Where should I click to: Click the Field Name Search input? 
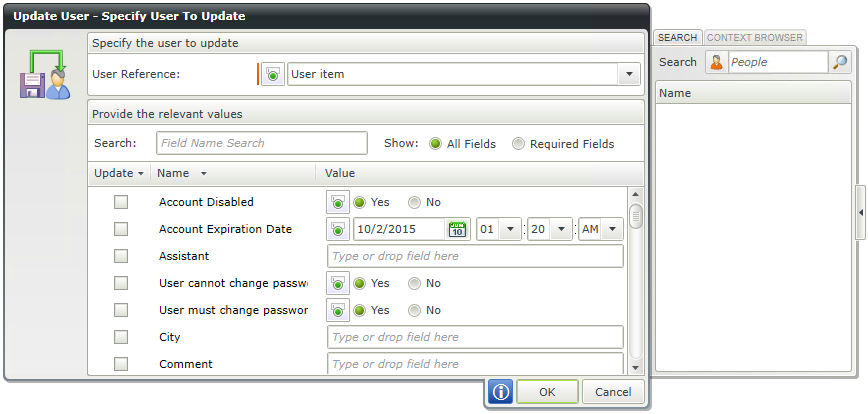pos(262,143)
